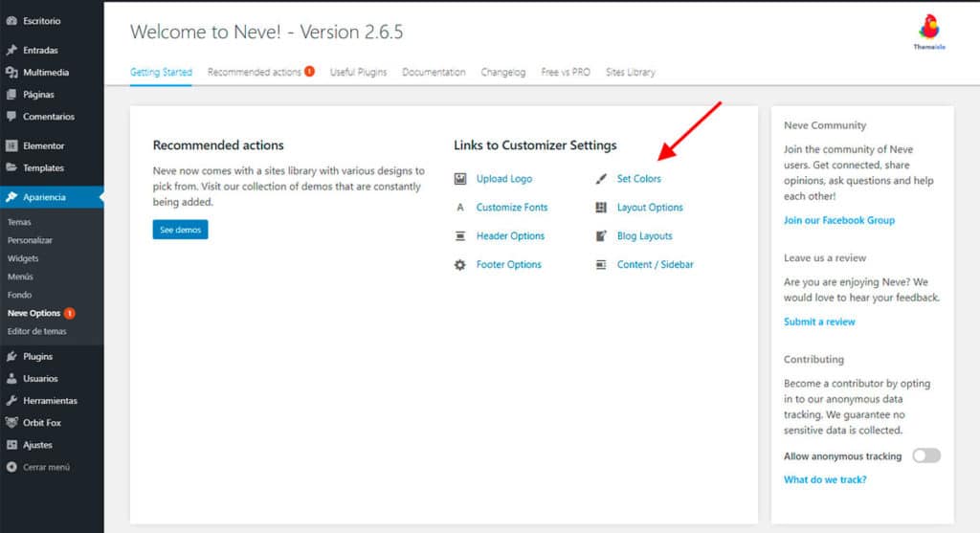The image size is (980, 533).
Task: Click the Neve Options notification badge
Action: 69,313
